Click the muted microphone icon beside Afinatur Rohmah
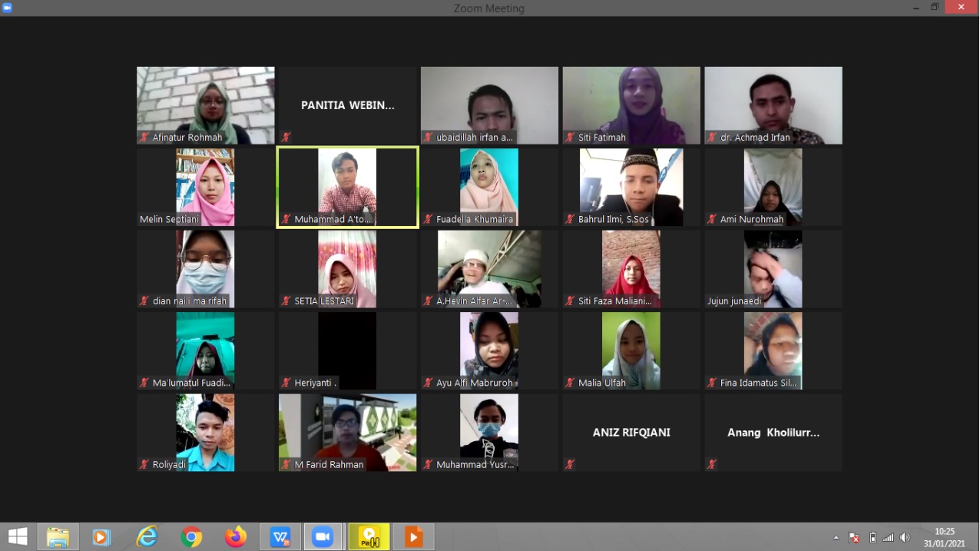 tap(144, 138)
